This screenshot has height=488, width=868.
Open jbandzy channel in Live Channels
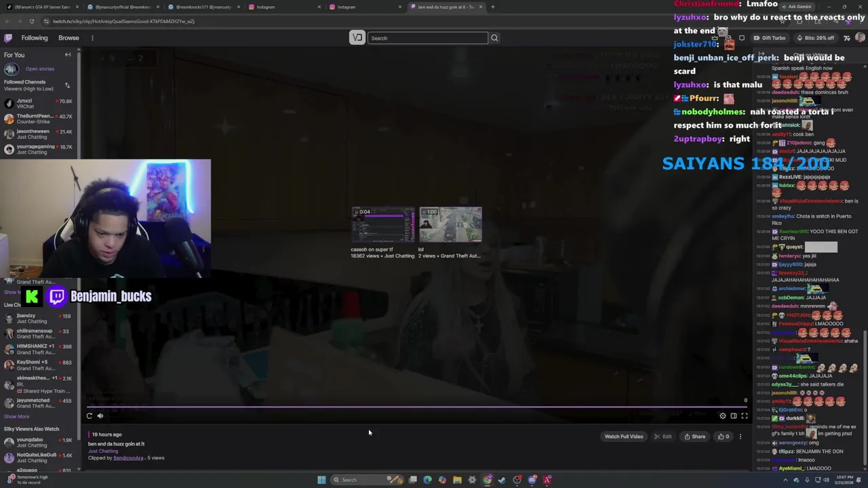(39, 319)
